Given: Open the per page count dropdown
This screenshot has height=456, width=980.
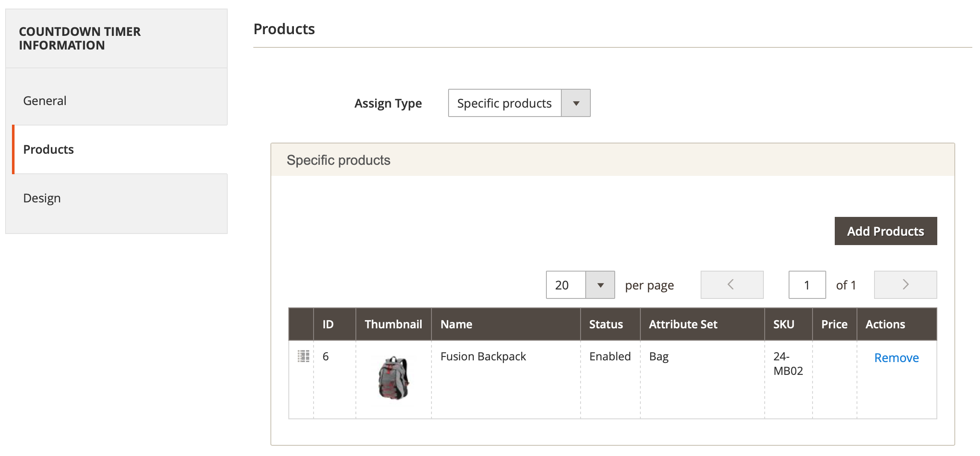Looking at the screenshot, I should [x=580, y=285].
